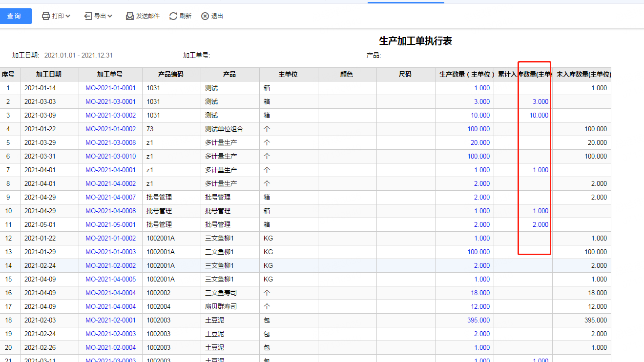The width and height of the screenshot is (644, 362).
Task: Open order MO-2021-03-0010 link
Action: [110, 157]
